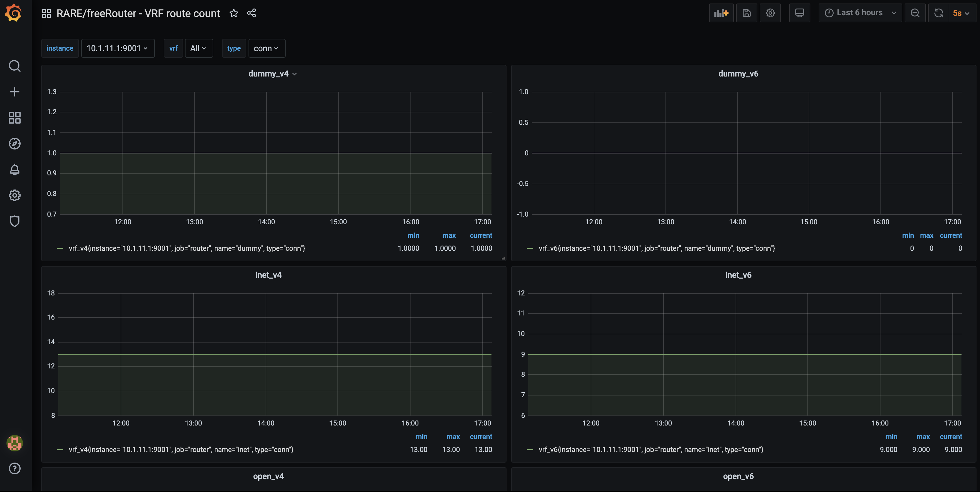Screen dimensions: 980x492
Task: Toggle the inet_v4 legend series visibility
Action: [181, 449]
